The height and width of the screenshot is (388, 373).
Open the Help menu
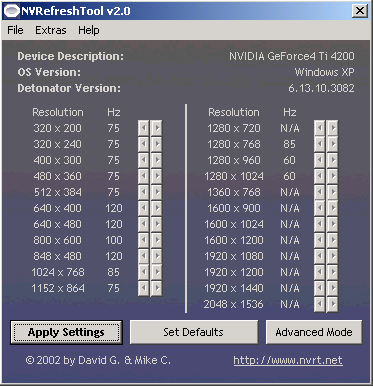(x=89, y=30)
